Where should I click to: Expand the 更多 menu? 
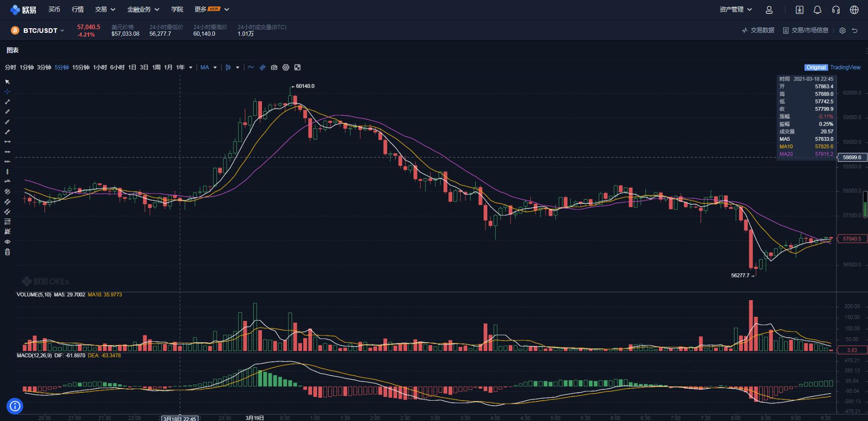pyautogui.click(x=212, y=10)
